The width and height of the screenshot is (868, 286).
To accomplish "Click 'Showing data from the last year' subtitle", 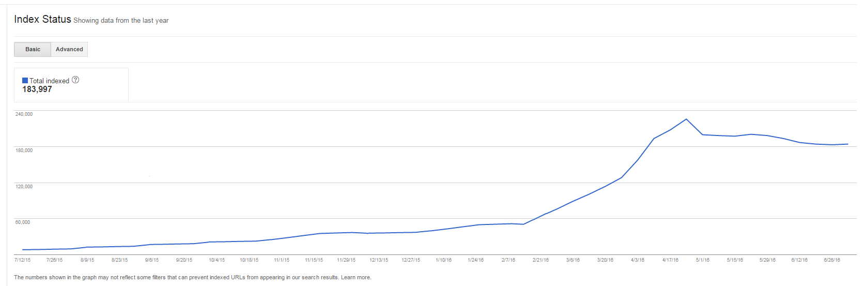I will (121, 21).
